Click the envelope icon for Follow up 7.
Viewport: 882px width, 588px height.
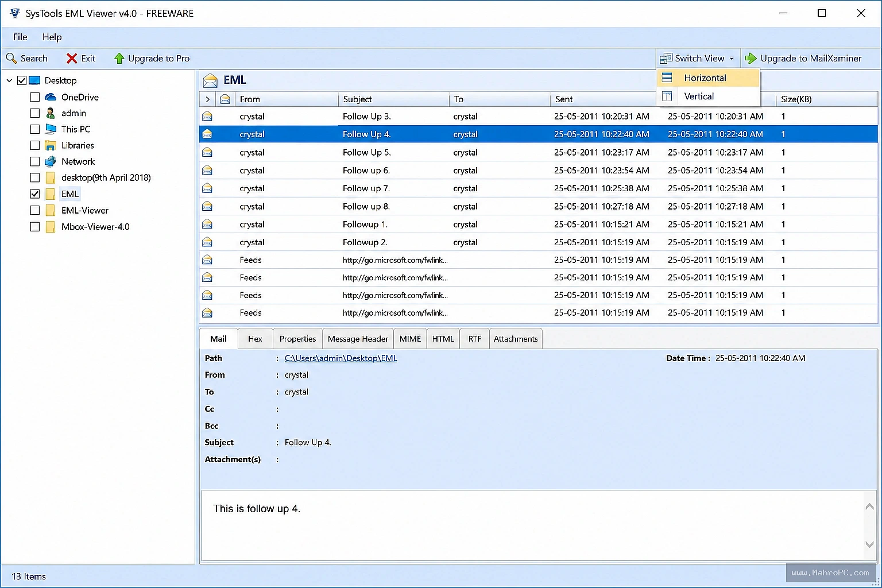click(207, 188)
